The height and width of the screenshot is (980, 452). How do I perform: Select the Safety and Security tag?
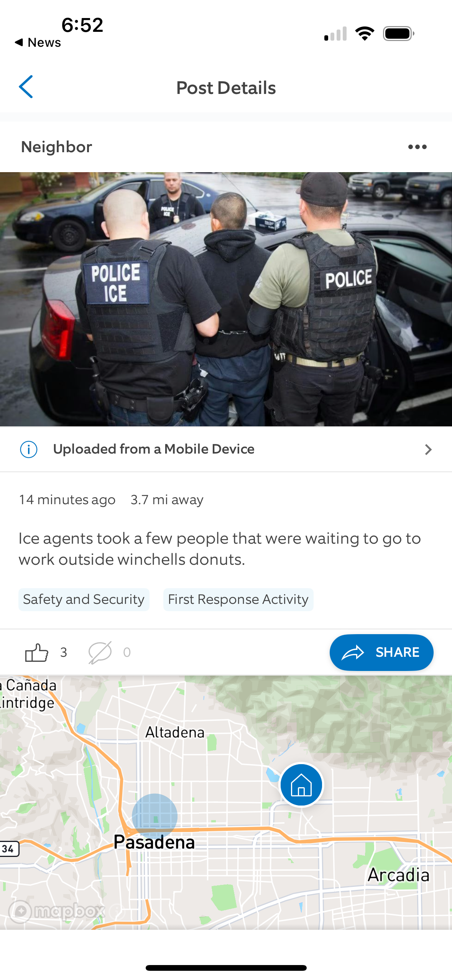[x=84, y=599]
